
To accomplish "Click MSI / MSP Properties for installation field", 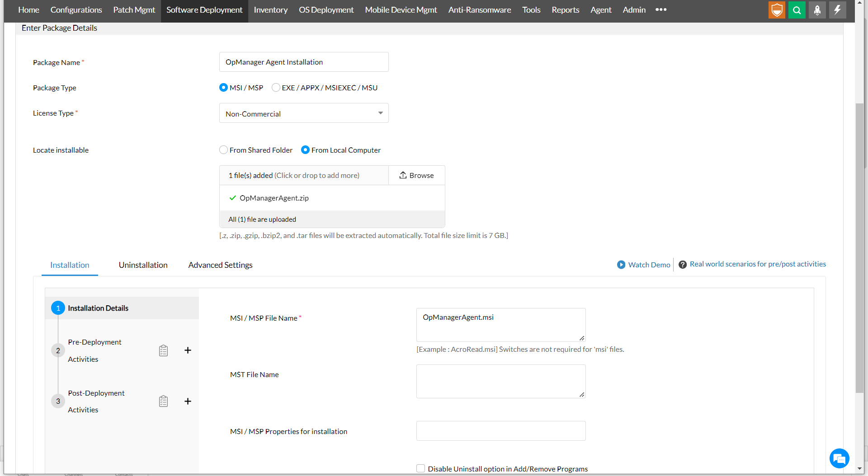I will 501,431.
